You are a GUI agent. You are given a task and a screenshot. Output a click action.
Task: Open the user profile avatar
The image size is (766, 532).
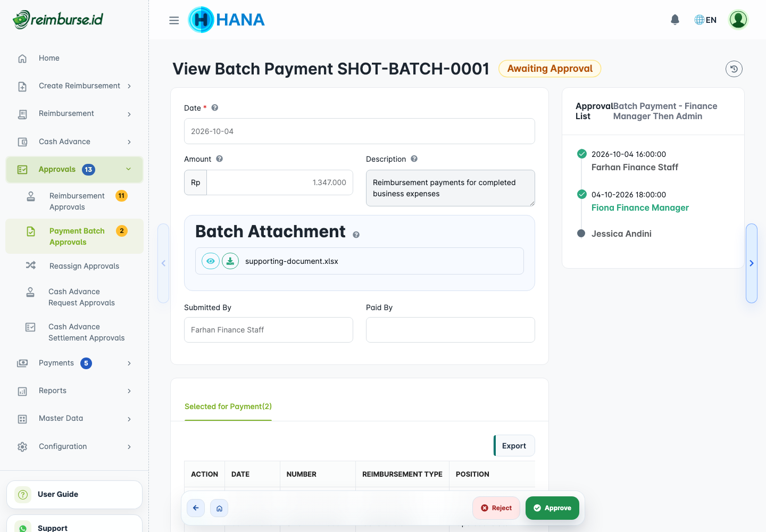click(x=738, y=20)
